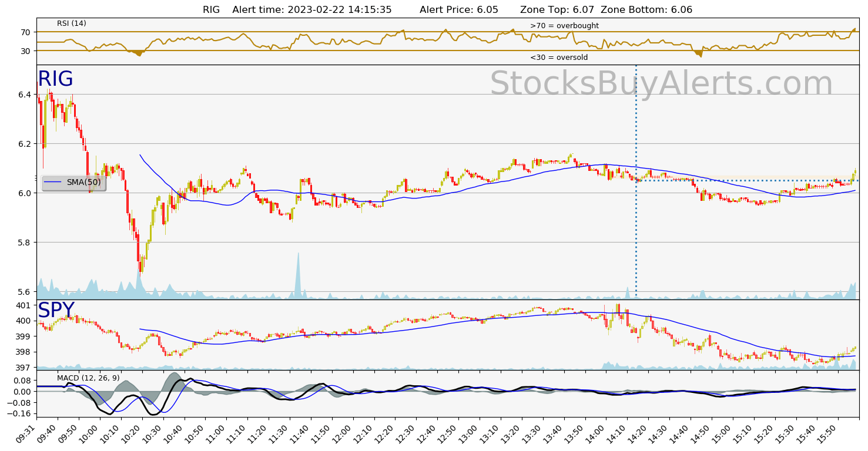Click the SPY ticker label on the lower chart

(56, 310)
